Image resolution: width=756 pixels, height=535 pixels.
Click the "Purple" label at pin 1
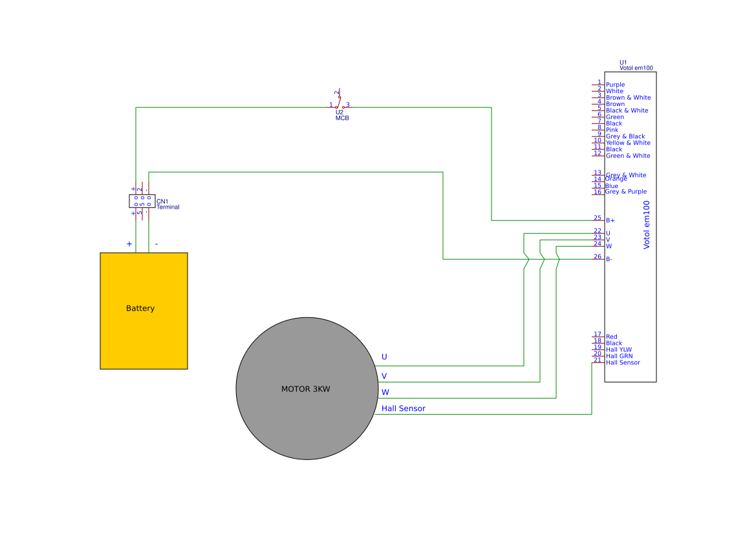[x=615, y=85]
